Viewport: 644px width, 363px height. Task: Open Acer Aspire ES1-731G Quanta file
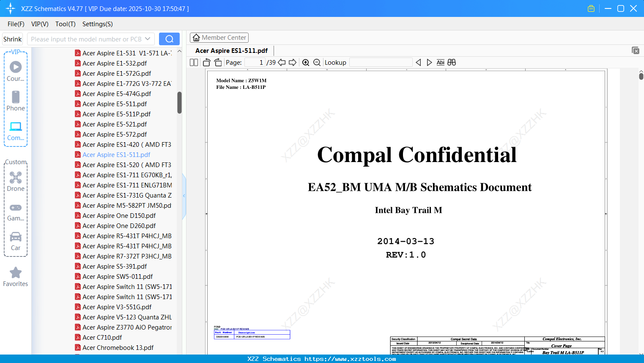click(123, 195)
